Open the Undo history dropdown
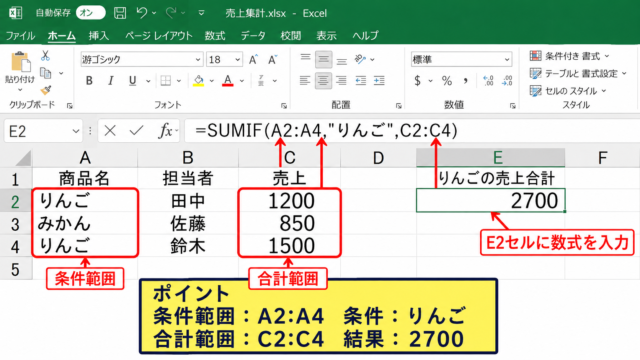 154,13
